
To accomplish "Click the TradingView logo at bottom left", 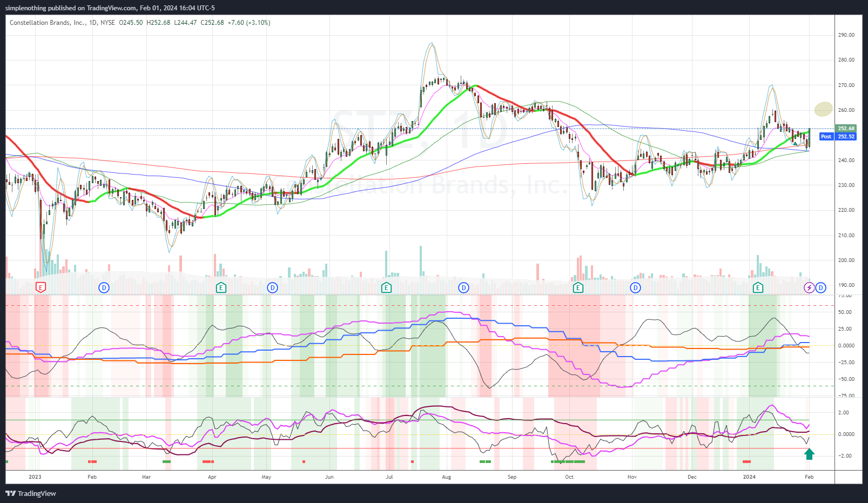I will tap(31, 493).
